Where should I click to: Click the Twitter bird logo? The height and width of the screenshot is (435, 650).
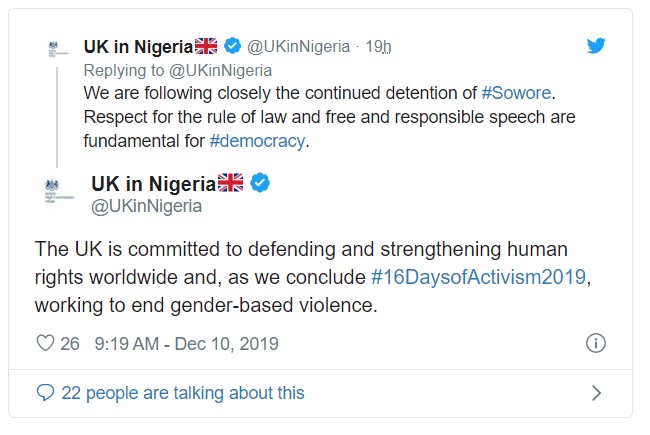(596, 46)
